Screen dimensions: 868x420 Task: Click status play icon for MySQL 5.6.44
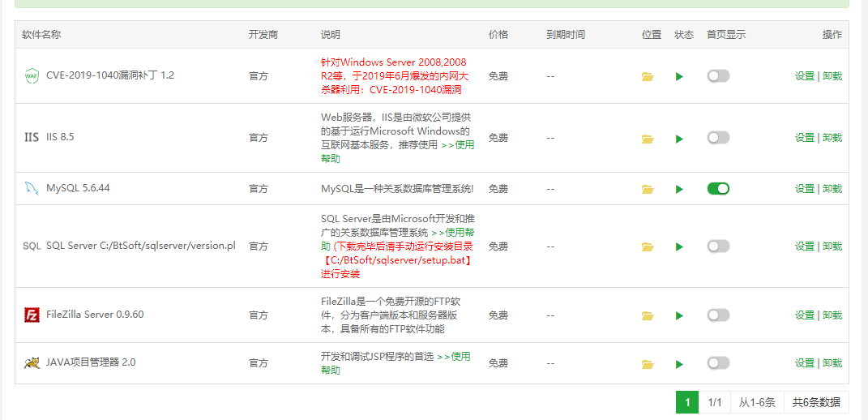click(679, 189)
